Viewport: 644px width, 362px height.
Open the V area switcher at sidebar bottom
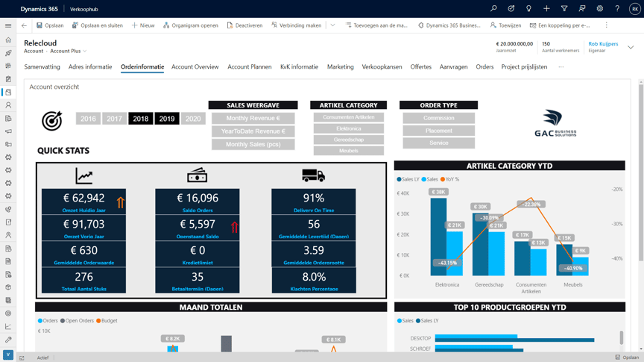[8, 355]
